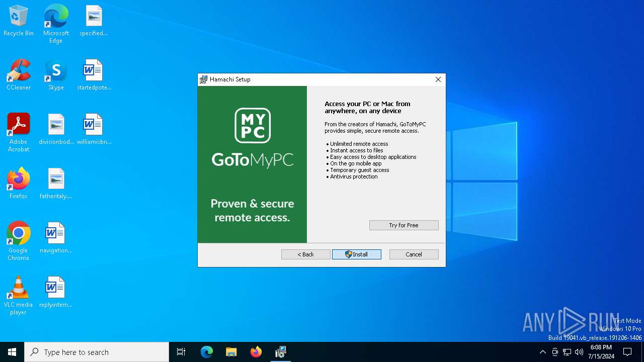Select the specified... image file icon

(94, 21)
